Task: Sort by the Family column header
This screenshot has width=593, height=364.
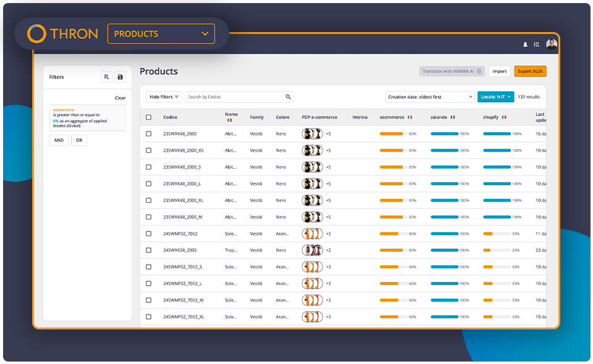Action: click(257, 117)
